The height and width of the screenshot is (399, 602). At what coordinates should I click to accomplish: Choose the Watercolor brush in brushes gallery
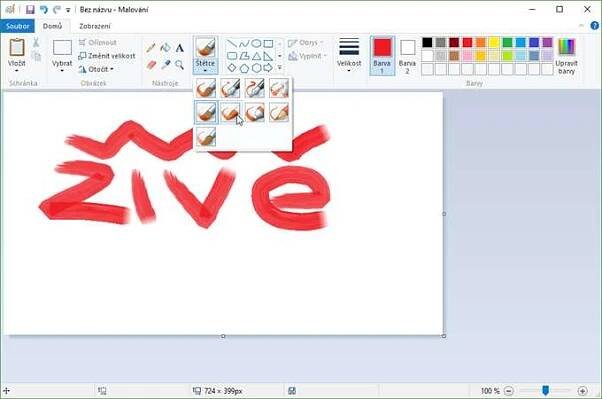click(x=206, y=137)
